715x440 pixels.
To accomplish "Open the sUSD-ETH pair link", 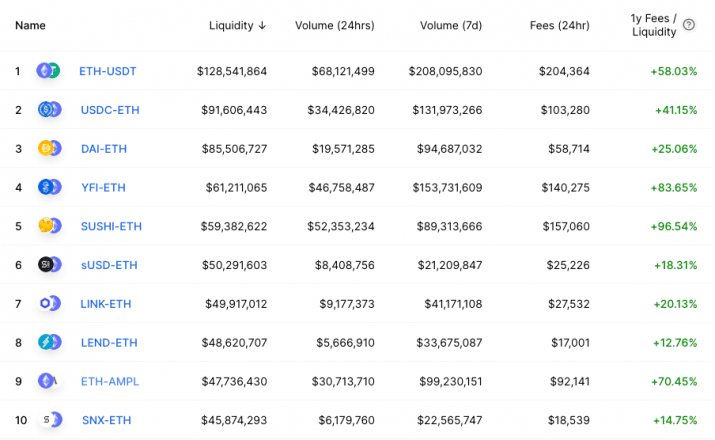I will pyautogui.click(x=109, y=265).
